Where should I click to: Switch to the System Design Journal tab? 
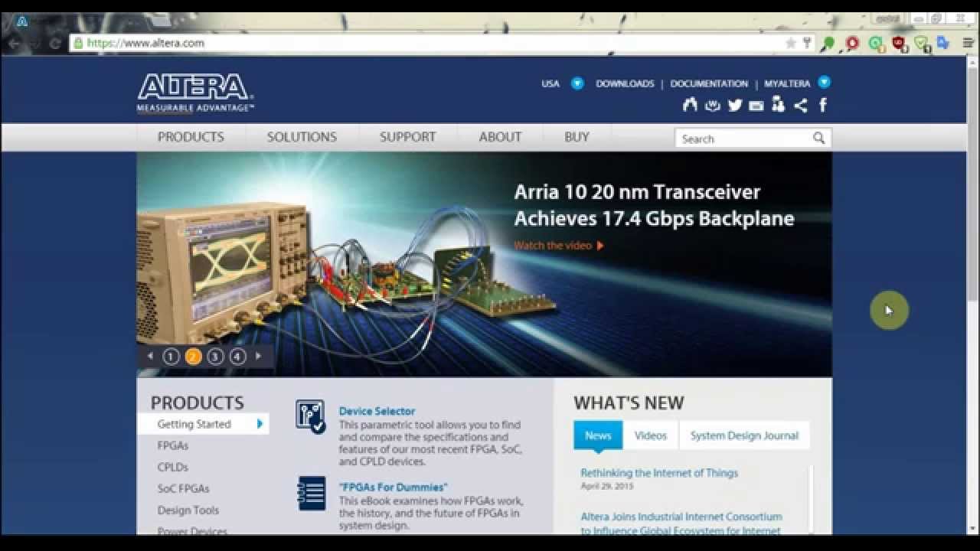point(744,435)
